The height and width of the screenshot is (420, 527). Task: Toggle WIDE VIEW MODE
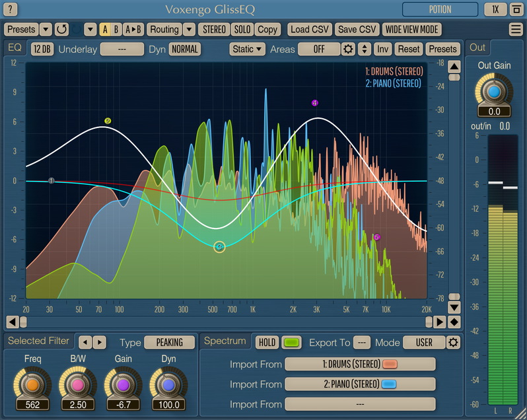411,30
